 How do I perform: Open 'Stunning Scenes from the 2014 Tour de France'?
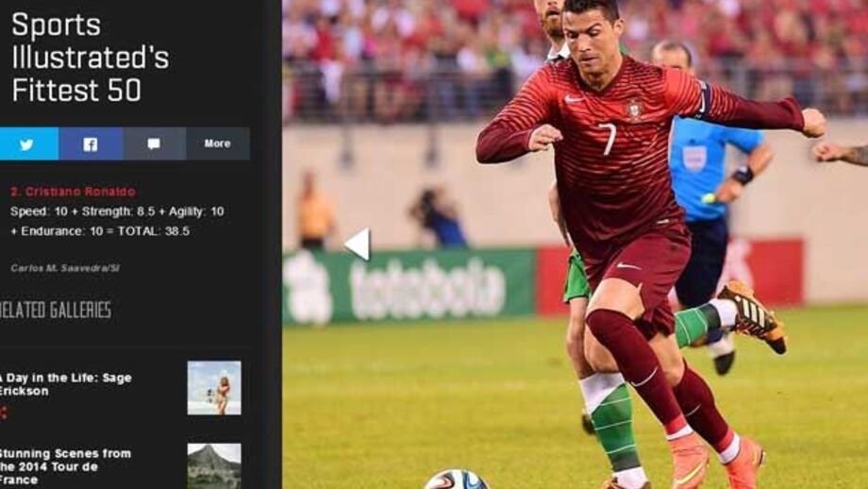tap(65, 466)
